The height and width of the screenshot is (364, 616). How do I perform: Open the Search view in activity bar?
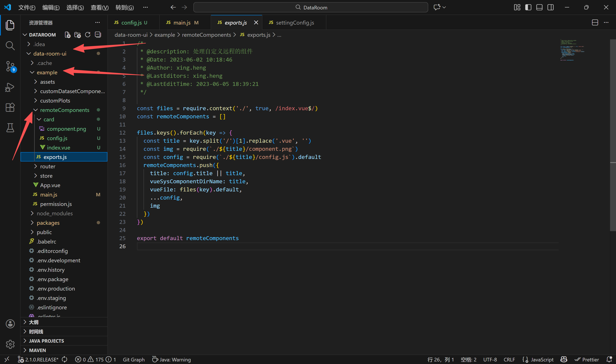pos(10,46)
